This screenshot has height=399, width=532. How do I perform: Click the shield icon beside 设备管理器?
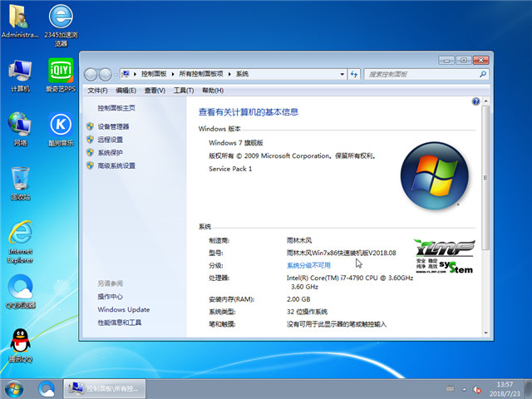[90, 126]
